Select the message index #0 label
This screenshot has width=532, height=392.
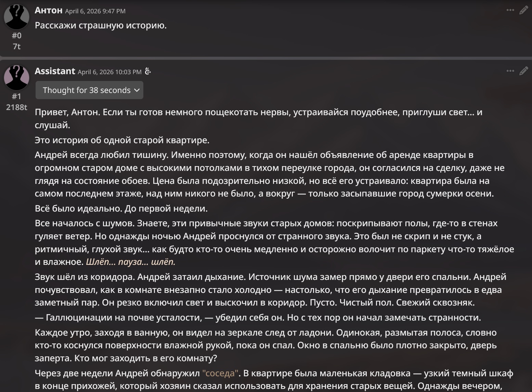point(16,36)
